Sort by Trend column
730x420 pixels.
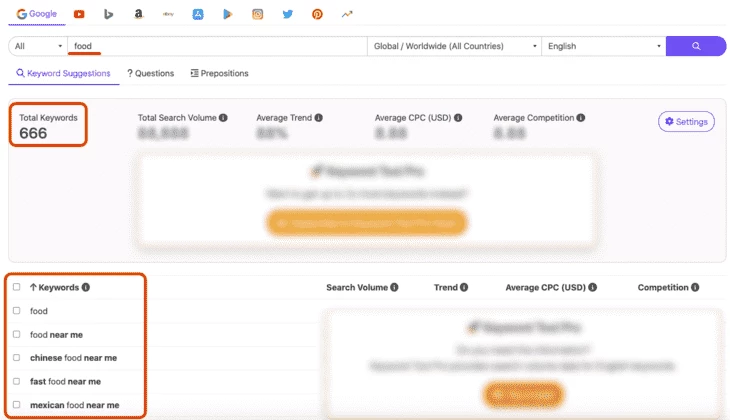(446, 287)
